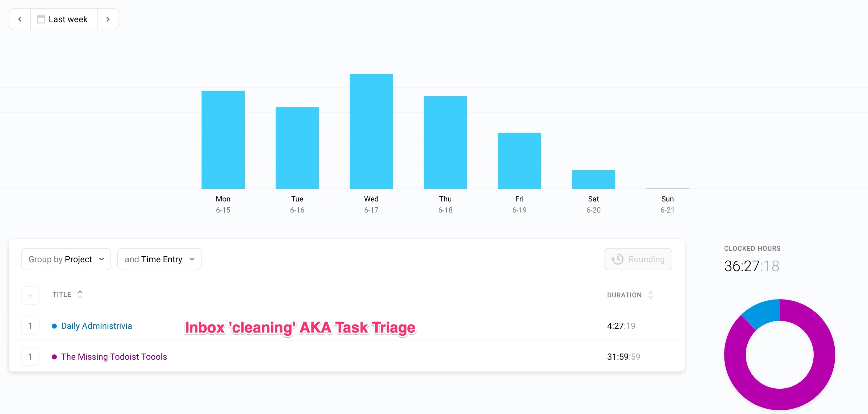The height and width of the screenshot is (414, 868).
Task: Open The Missing Todoist Toools project
Action: (114, 356)
